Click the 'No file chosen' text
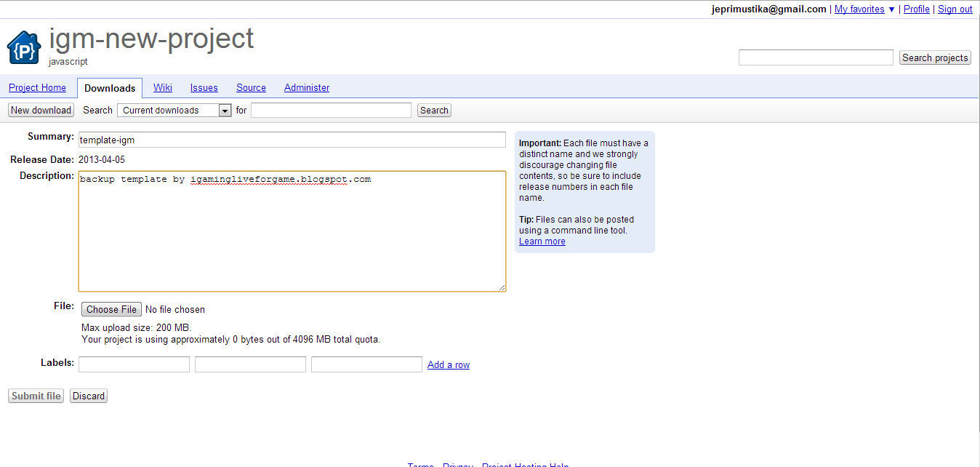 (175, 310)
